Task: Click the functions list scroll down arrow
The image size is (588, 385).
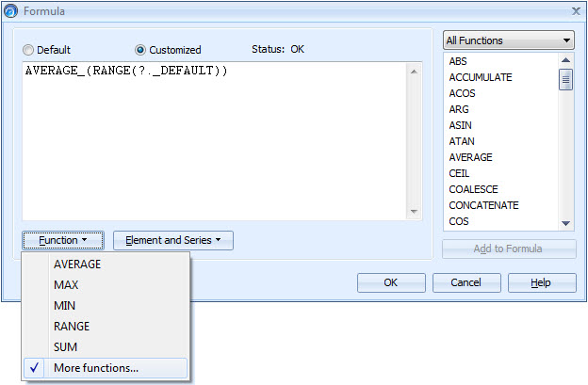Action: tap(566, 223)
